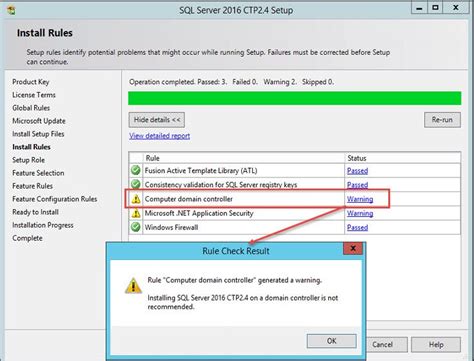474x361 pixels.
Task: Select Install Rules step in sidebar
Action: click(31, 147)
